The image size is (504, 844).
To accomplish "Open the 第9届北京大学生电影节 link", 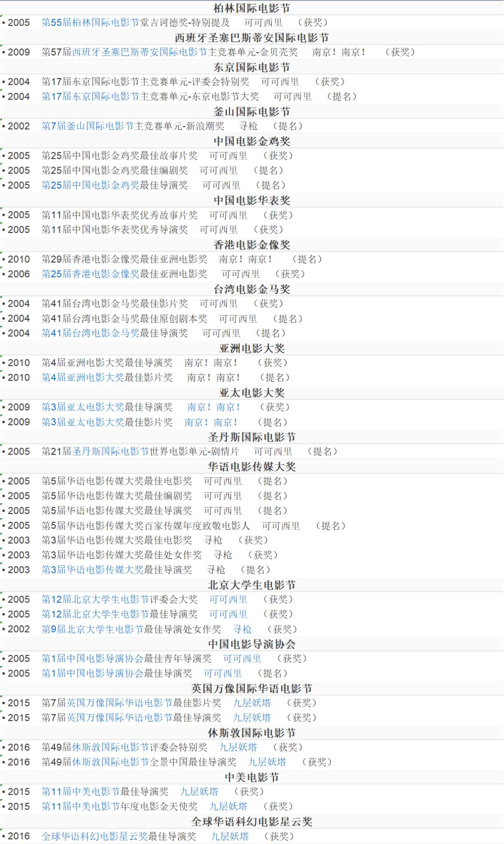I will pyautogui.click(x=93, y=629).
